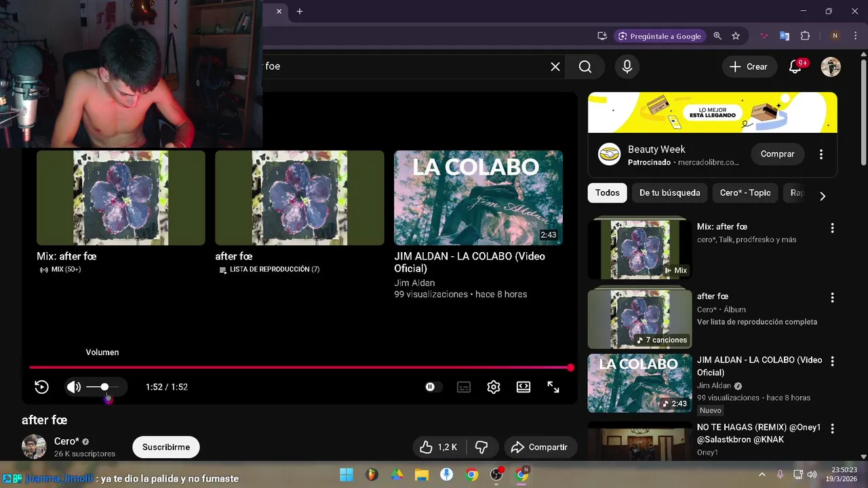Open sidebar LA COLABO 2:43 thumbnail

tap(639, 383)
